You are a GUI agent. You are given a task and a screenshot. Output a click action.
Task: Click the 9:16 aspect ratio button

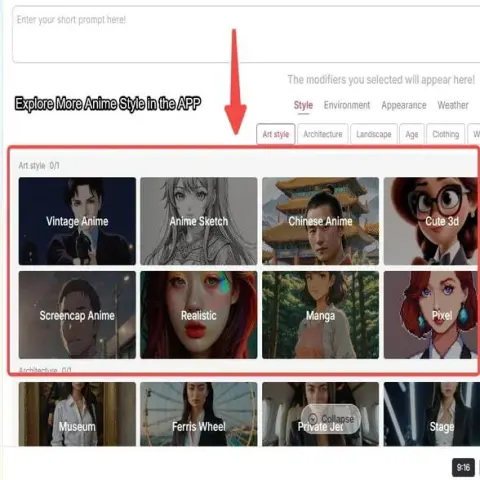[x=463, y=467]
